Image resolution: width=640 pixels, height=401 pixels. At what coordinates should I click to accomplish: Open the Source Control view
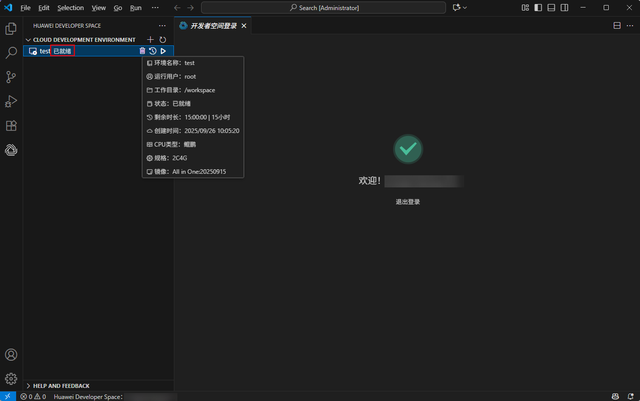(x=11, y=77)
